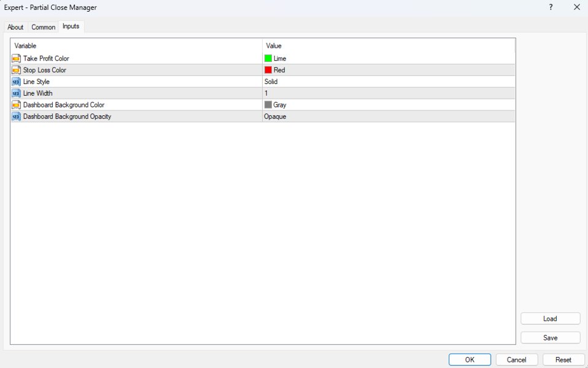Screen dimensions: 588x368
Task: Click the 123 icon next to Line Width
Action: click(16, 93)
